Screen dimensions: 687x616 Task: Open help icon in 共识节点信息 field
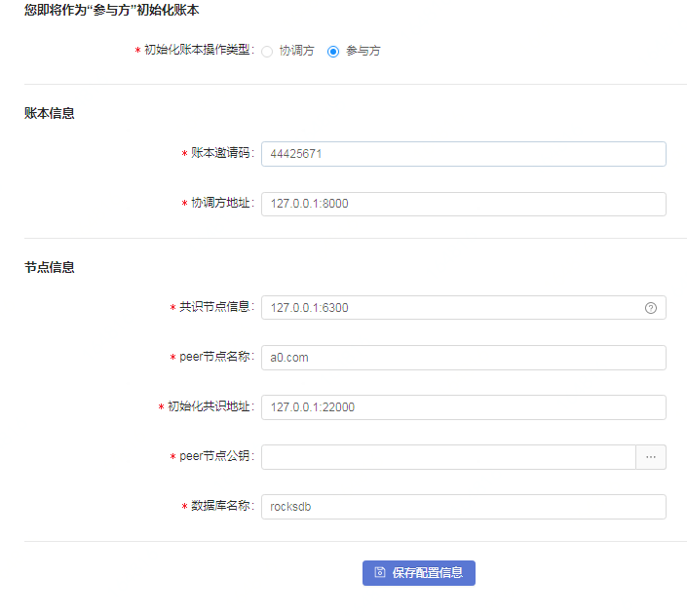click(x=651, y=308)
